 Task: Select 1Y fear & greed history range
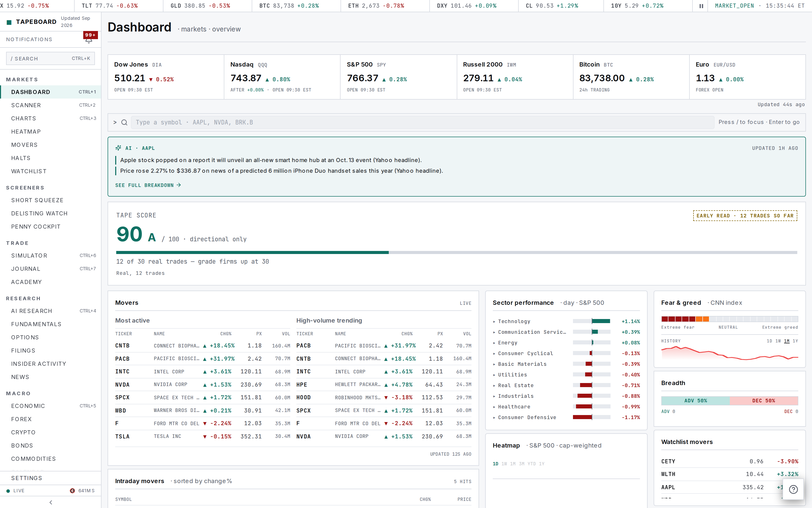pos(795,341)
